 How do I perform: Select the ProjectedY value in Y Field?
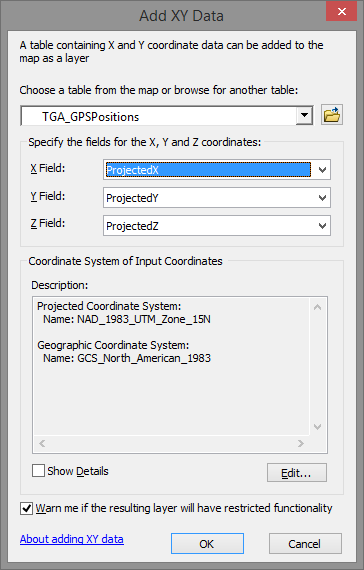point(132,198)
